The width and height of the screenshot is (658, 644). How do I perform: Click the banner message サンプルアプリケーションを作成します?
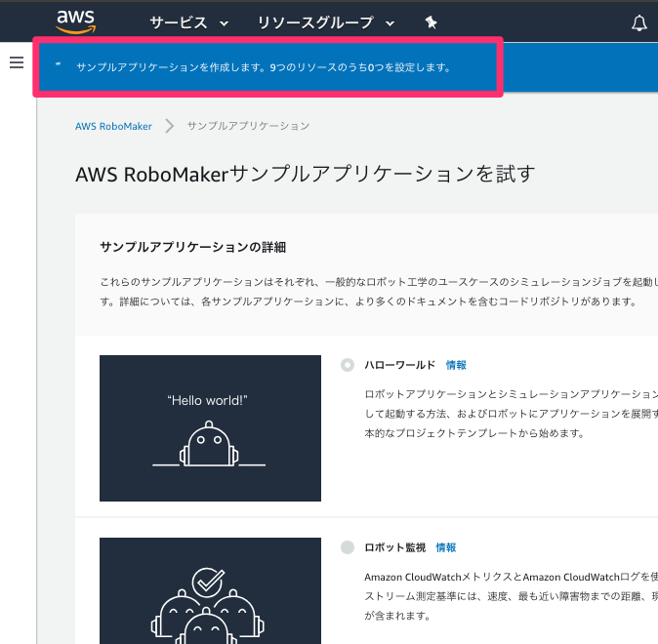pyautogui.click(x=171, y=67)
